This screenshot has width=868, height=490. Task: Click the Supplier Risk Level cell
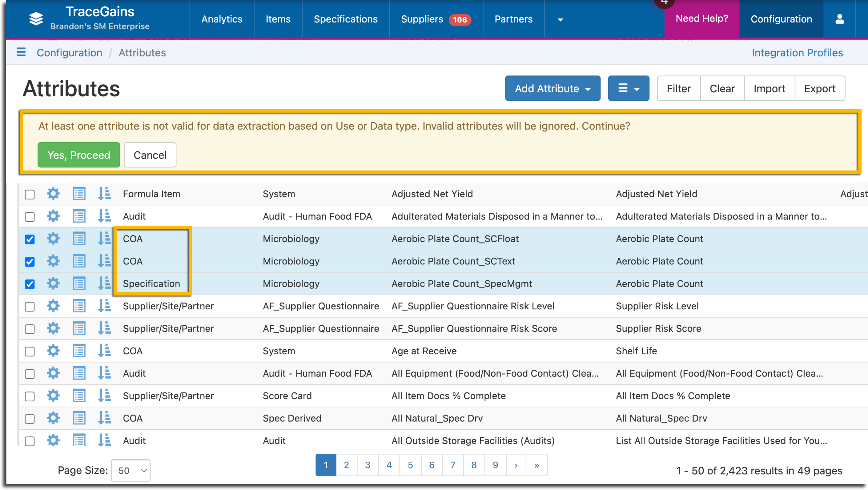click(657, 306)
